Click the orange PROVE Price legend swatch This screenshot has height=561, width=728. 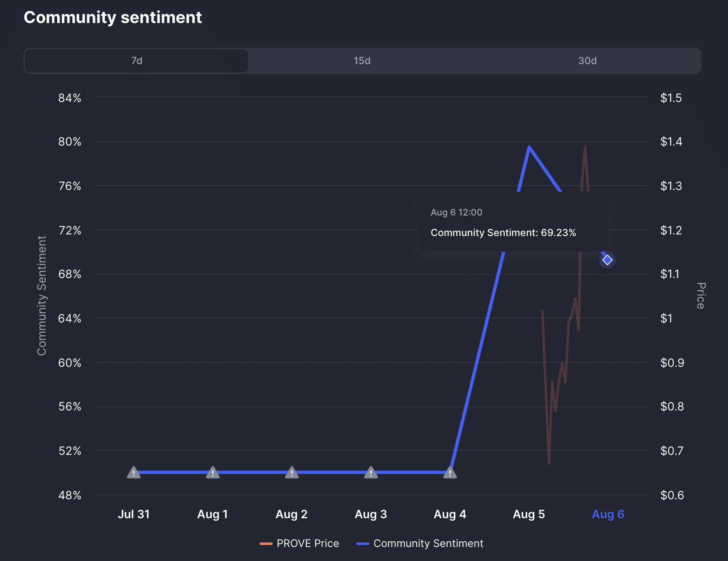tap(266, 543)
